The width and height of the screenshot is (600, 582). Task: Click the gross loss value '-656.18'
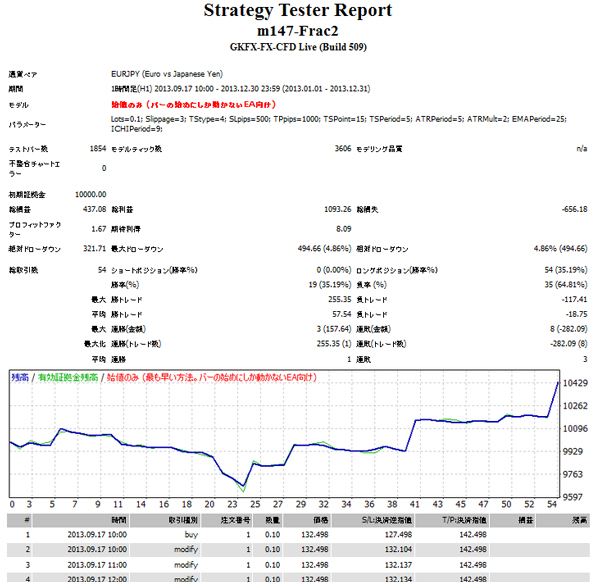[x=574, y=209]
